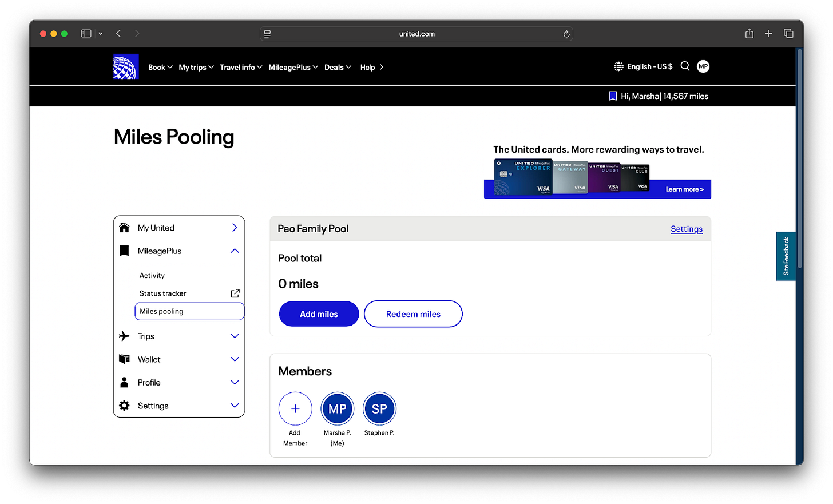This screenshot has width=833, height=504.
Task: Open My United sidebar item
Action: 179,228
